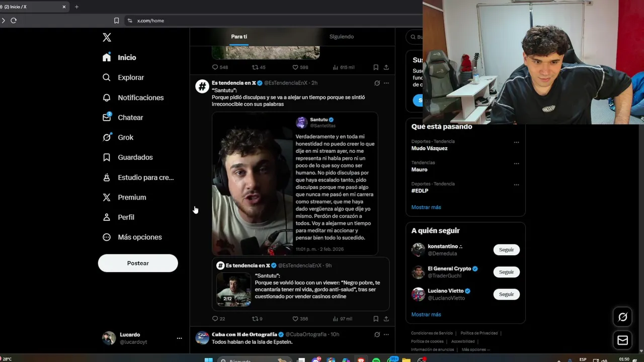Click the search box in right column
Screen dimensions: 644x362
415,37
